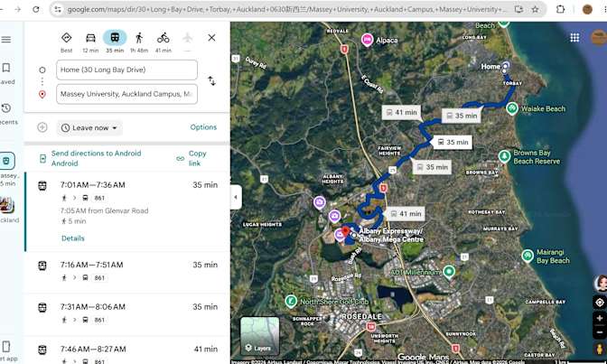The image size is (607, 364).
Task: Click the Alpaca place marker
Action: [x=367, y=40]
